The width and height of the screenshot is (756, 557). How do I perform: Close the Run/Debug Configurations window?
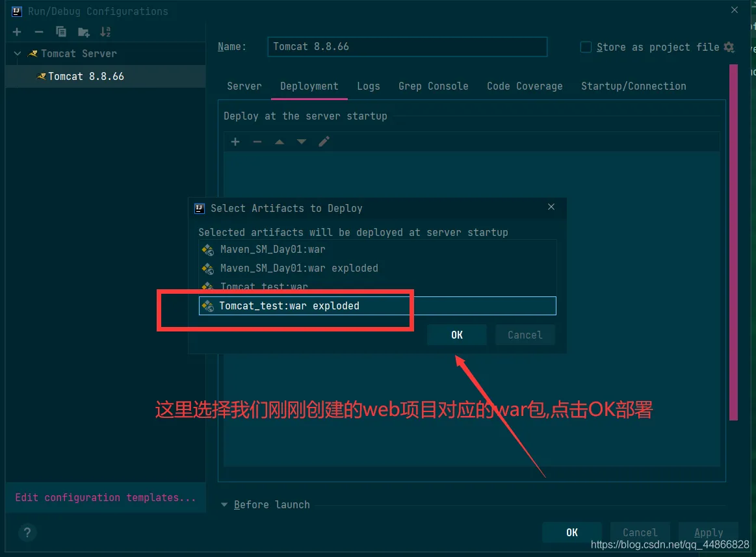tap(735, 10)
